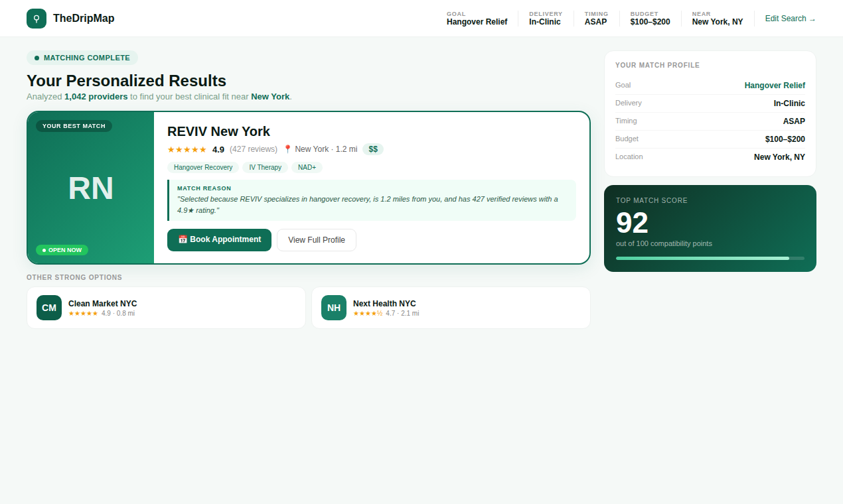The width and height of the screenshot is (843, 504).
Task: Select the IV Therapy tag
Action: 265,167
